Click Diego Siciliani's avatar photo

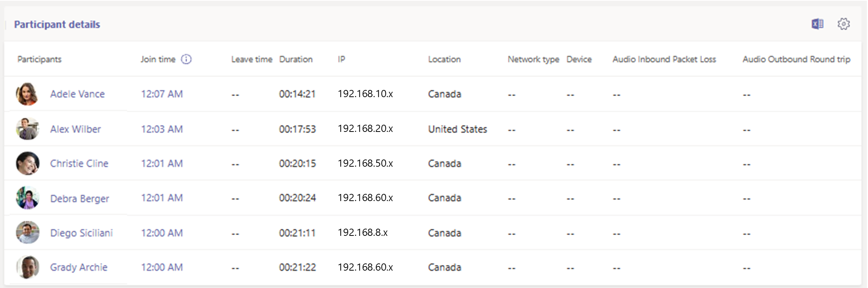tap(28, 232)
